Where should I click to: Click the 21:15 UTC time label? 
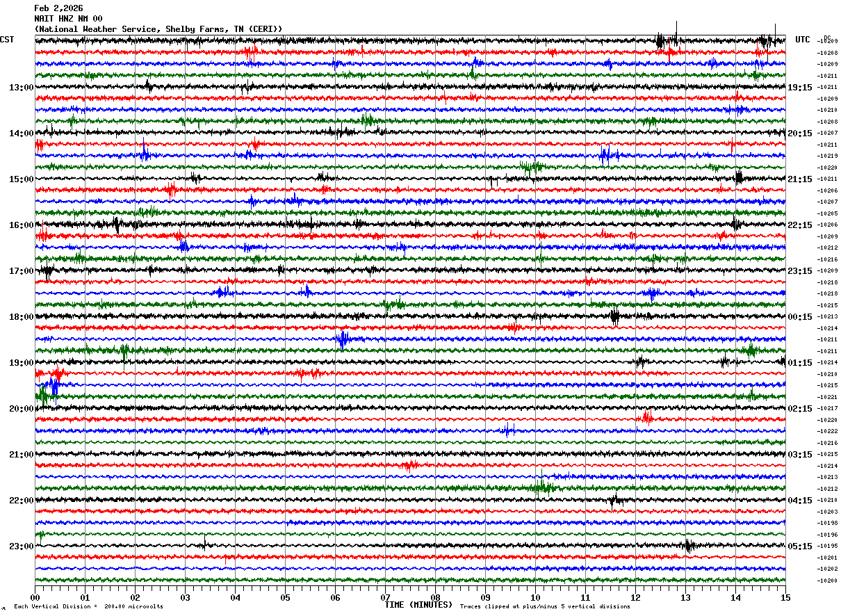click(800, 179)
